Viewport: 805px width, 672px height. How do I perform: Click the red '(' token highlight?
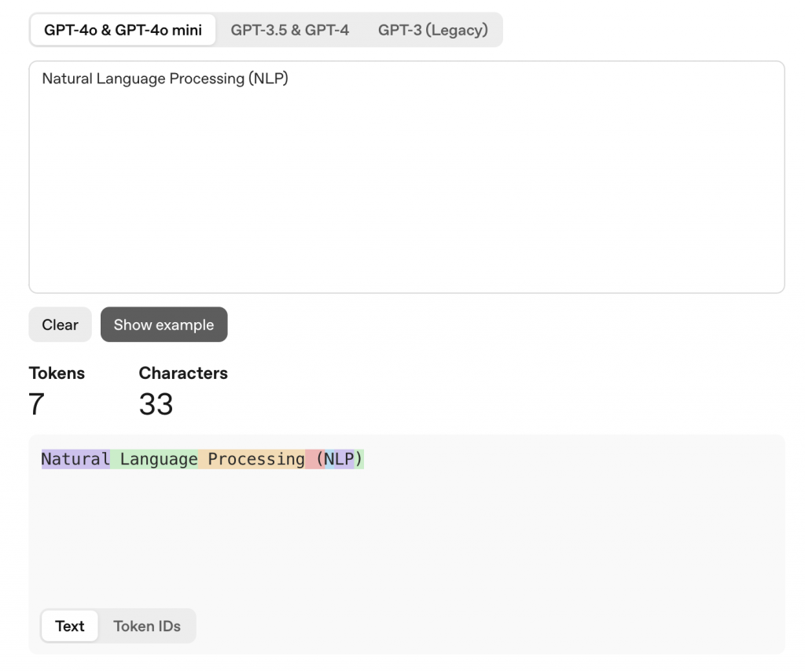[314, 459]
